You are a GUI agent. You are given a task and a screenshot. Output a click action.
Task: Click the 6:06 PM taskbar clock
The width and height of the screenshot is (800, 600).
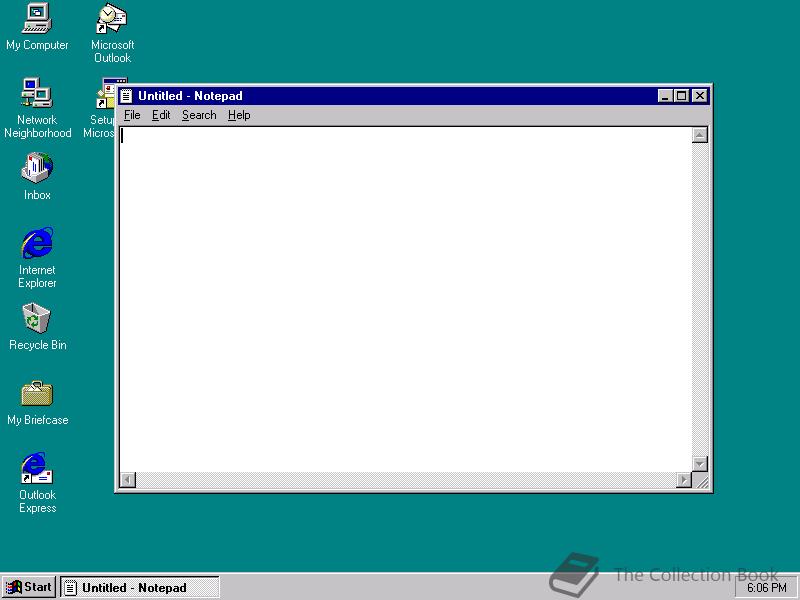pos(767,588)
